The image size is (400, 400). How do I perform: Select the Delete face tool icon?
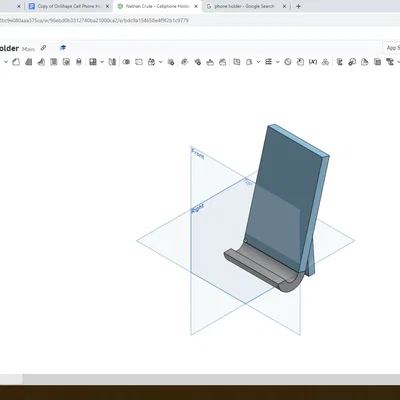coord(197,62)
